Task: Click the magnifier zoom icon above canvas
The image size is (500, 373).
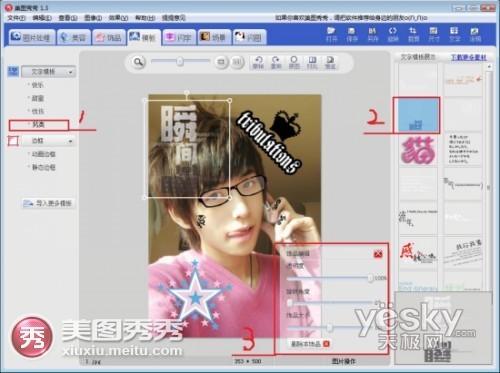Action: 138,62
